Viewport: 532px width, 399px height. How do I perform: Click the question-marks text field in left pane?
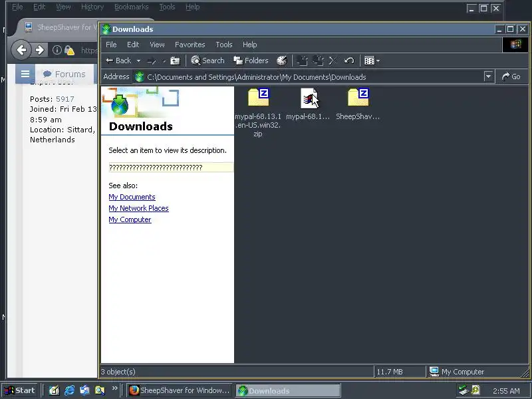[171, 168]
